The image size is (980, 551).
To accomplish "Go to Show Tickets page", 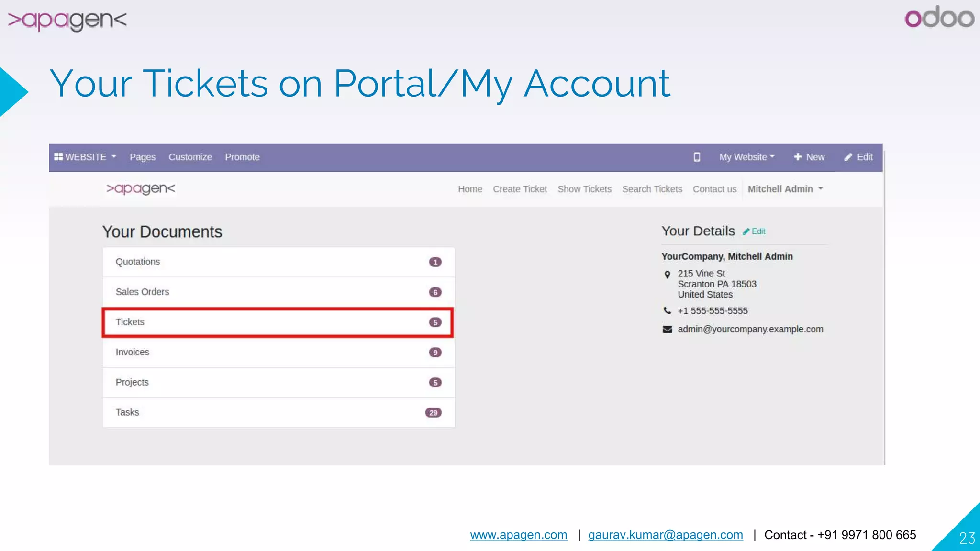I will pos(584,189).
